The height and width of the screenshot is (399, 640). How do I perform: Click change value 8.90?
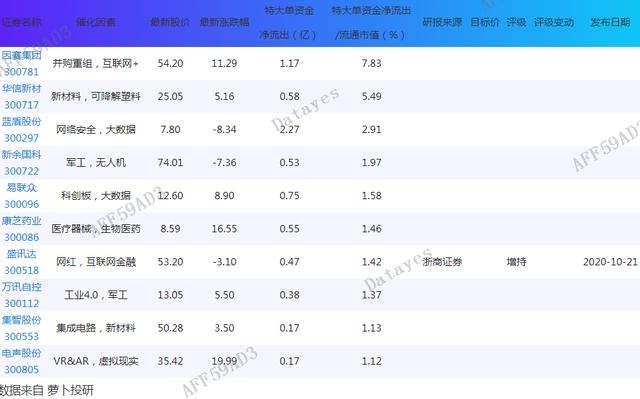(224, 195)
